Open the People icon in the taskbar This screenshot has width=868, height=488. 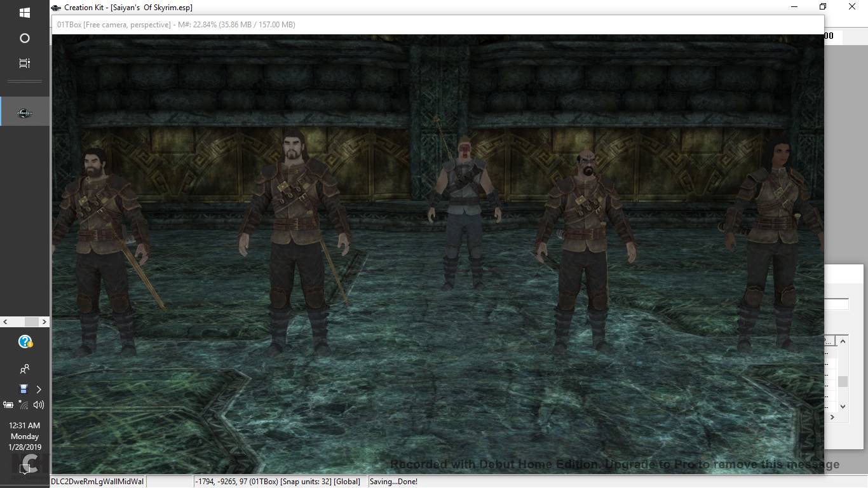click(x=25, y=369)
